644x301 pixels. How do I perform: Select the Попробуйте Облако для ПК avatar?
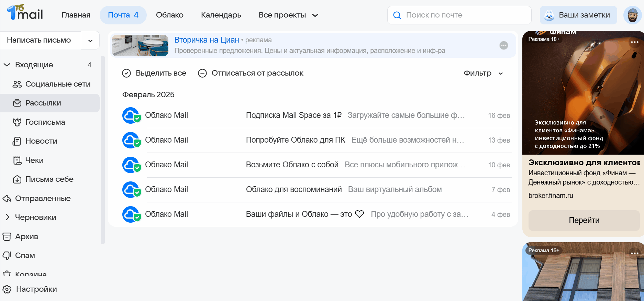(x=131, y=140)
